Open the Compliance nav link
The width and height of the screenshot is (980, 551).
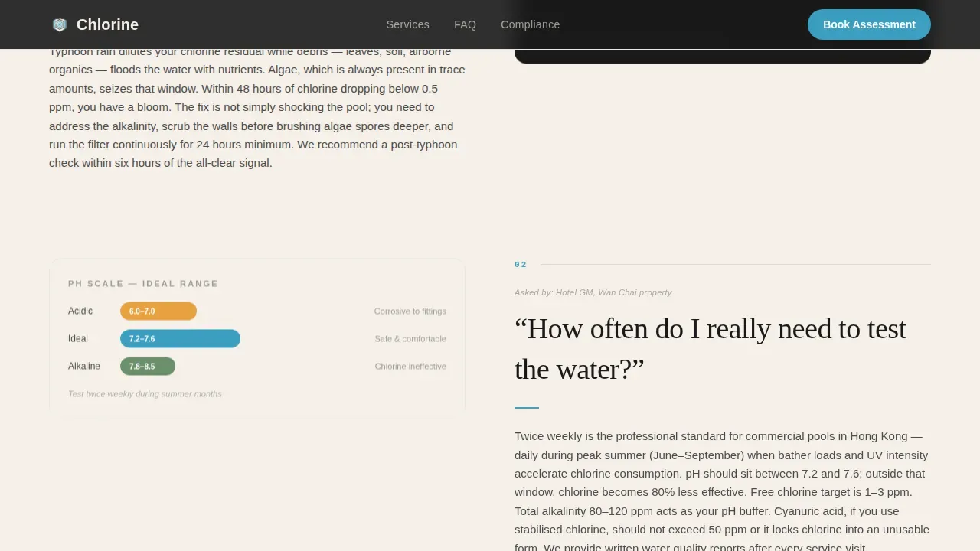[x=530, y=24]
